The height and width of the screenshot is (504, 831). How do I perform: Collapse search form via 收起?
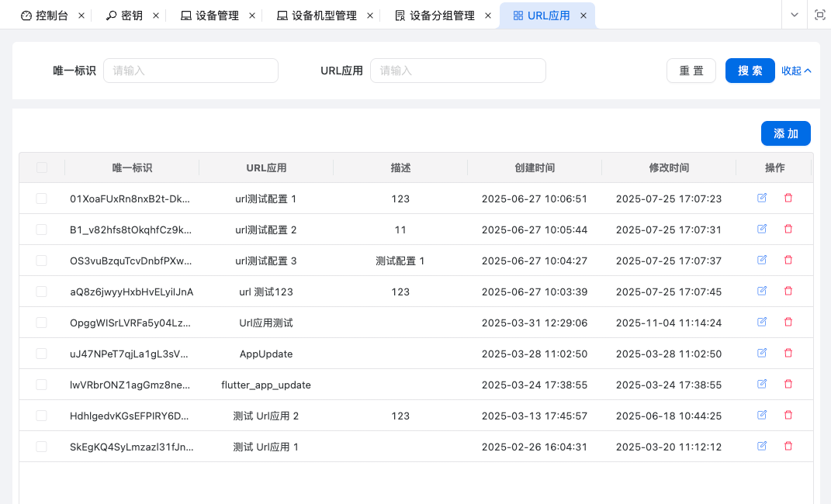click(796, 71)
